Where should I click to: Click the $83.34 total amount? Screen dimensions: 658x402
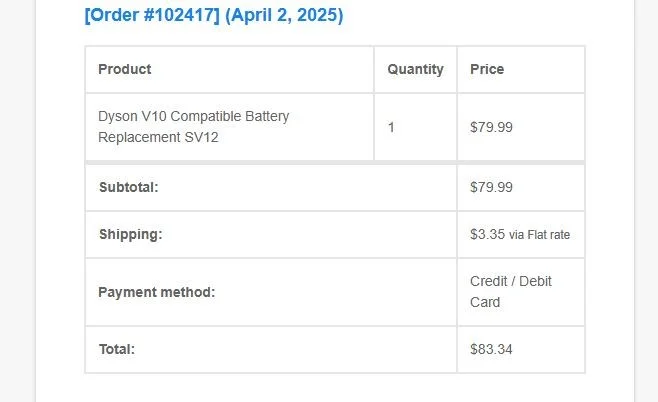491,349
